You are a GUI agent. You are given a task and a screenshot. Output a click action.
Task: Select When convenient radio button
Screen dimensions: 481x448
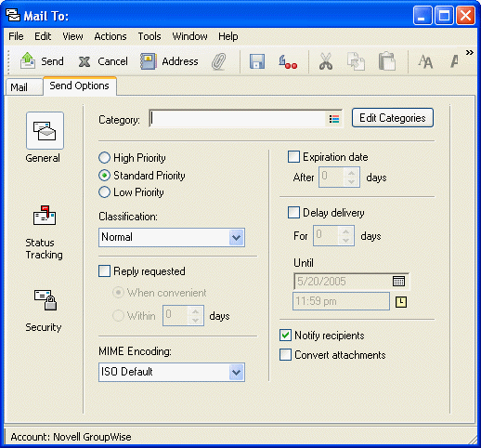coord(118,292)
